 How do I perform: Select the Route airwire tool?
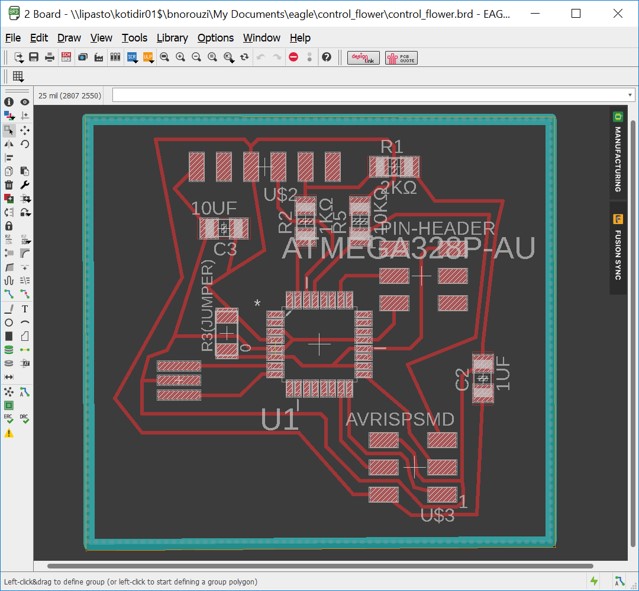(9, 294)
